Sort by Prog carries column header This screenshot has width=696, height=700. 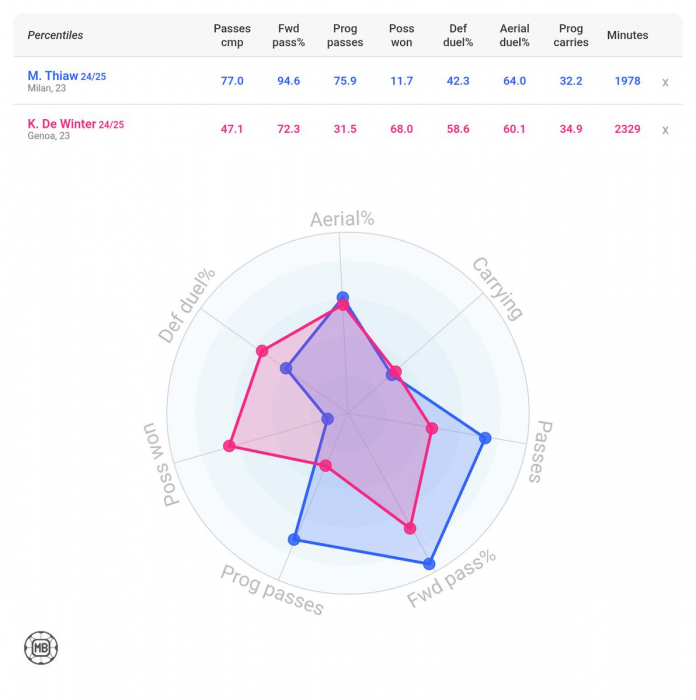570,35
